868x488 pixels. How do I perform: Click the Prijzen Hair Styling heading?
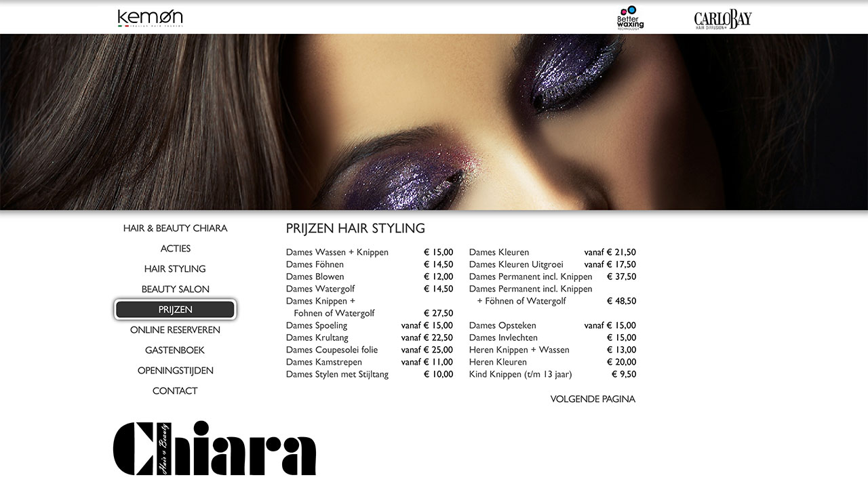pyautogui.click(x=355, y=228)
